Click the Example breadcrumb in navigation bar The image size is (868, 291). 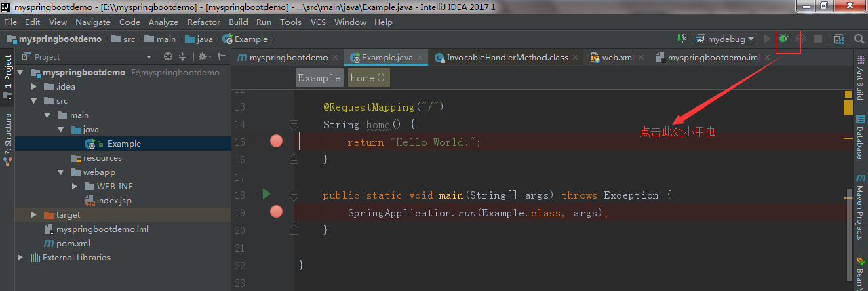[x=245, y=39]
